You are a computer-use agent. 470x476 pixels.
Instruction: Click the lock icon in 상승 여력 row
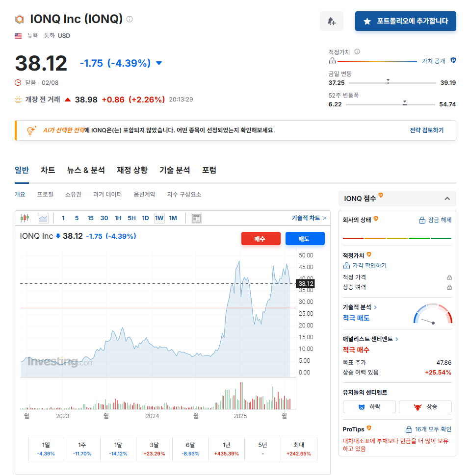coord(449,287)
